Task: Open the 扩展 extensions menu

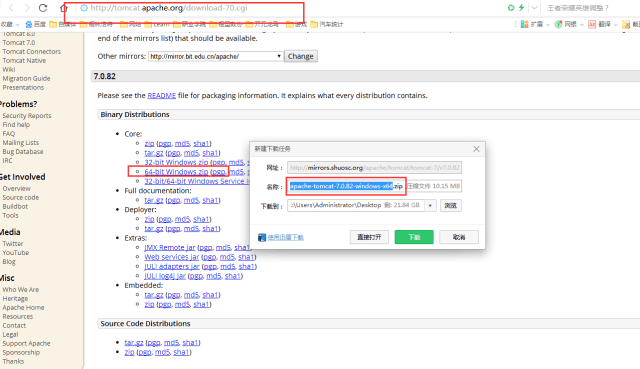Action: click(x=535, y=24)
